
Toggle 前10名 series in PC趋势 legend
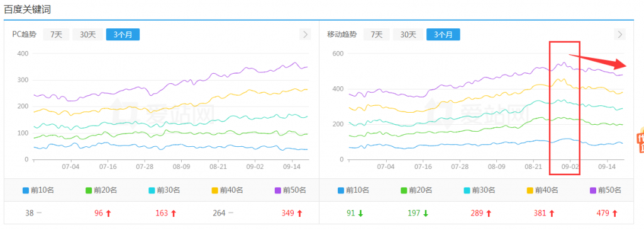38,190
